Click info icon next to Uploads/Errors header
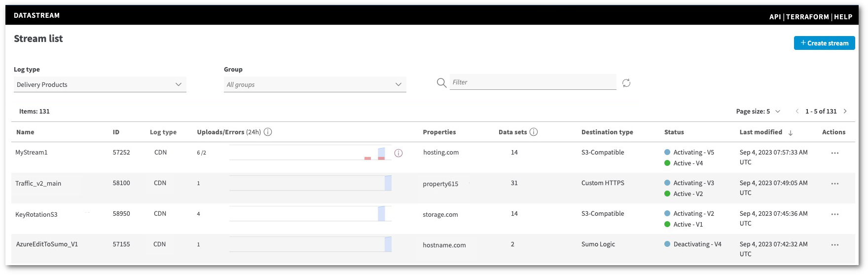This screenshot has width=868, height=275. 268,132
